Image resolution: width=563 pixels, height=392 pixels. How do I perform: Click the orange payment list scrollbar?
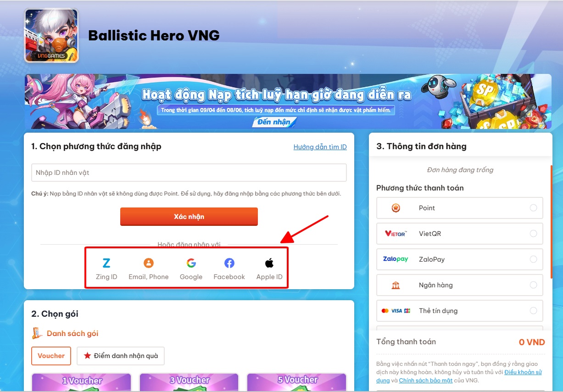point(551,221)
